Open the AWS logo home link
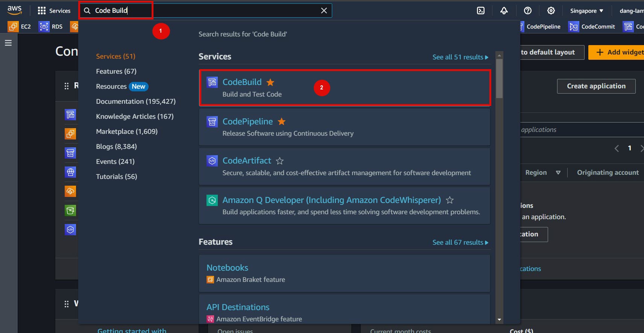 (14, 10)
